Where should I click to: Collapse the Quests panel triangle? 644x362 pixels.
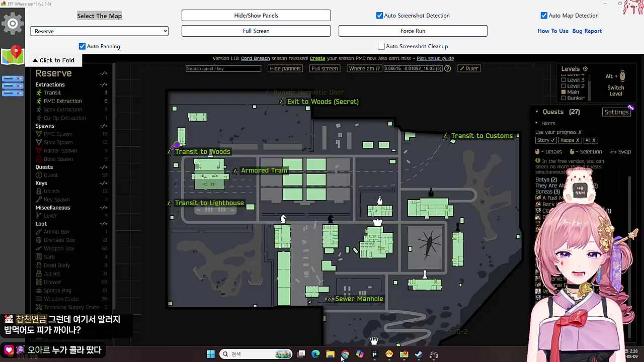(x=537, y=112)
